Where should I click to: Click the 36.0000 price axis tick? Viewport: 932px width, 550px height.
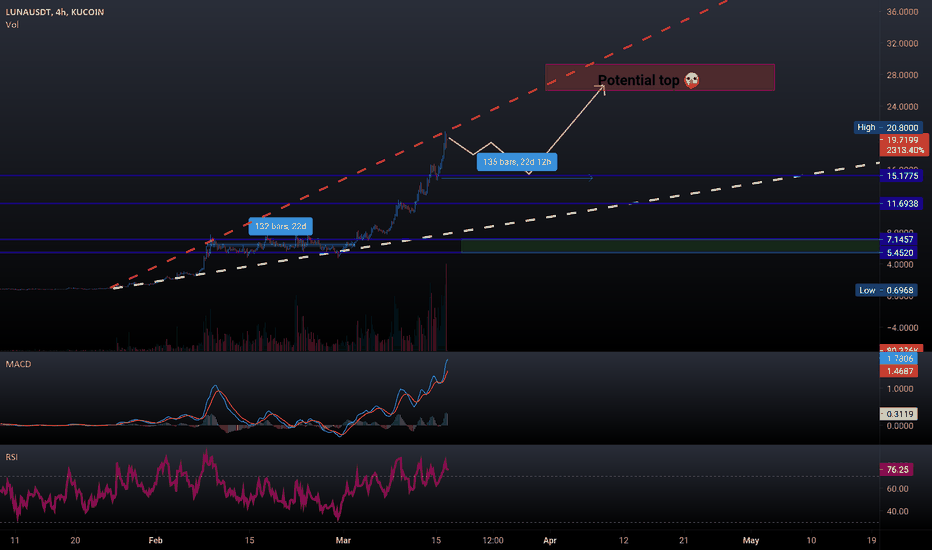pyautogui.click(x=902, y=12)
